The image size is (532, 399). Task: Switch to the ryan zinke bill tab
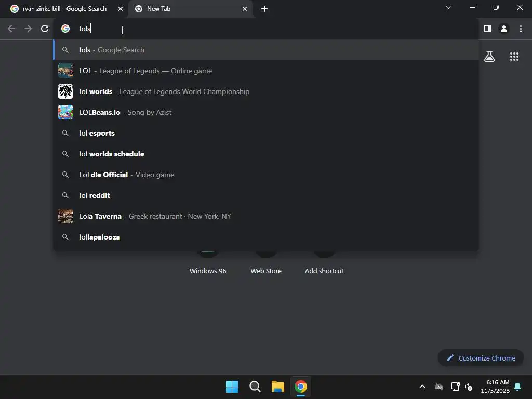click(x=64, y=9)
